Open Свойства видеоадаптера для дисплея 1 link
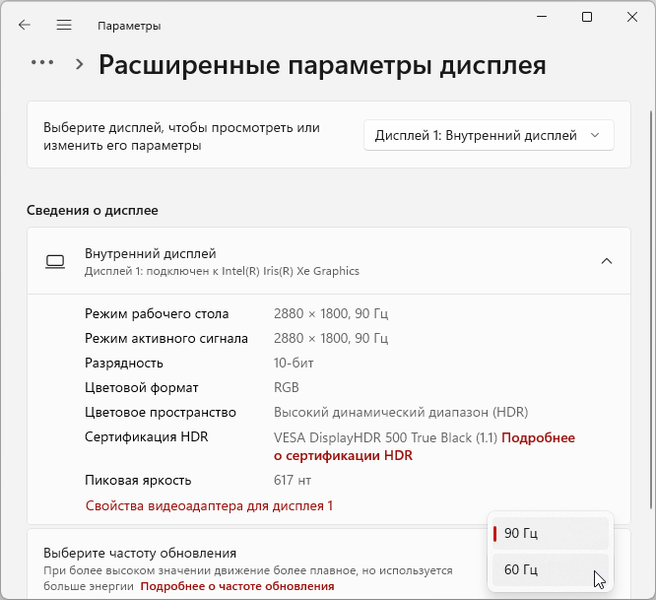Viewport: 656px width, 600px height. (x=209, y=506)
